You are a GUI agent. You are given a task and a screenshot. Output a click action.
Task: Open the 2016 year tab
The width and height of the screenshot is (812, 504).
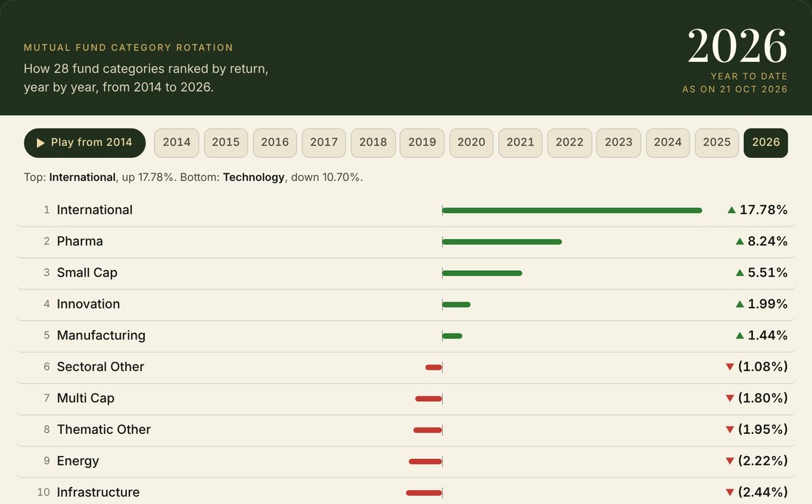tap(275, 143)
